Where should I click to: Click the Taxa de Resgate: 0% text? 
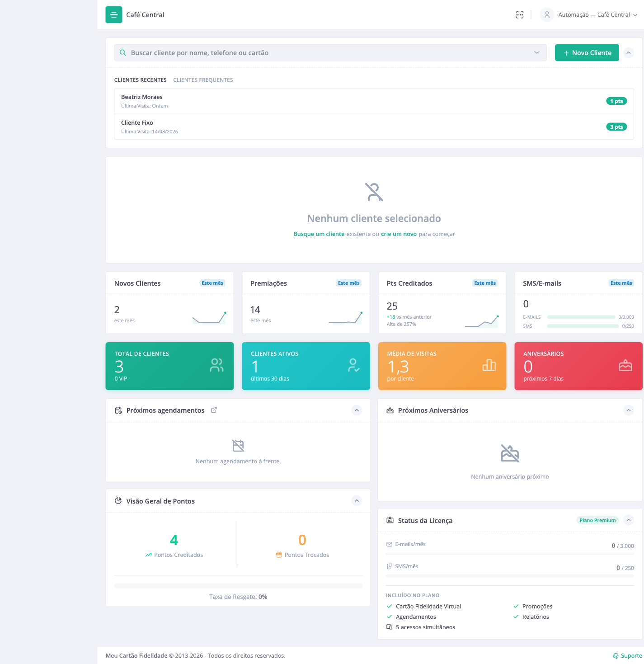pos(238,597)
